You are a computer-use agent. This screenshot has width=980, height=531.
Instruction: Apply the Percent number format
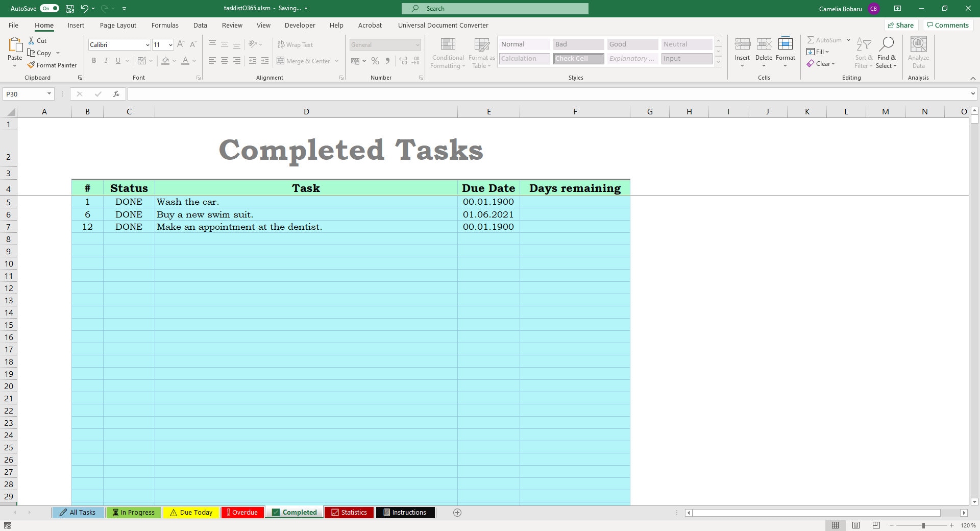click(375, 61)
